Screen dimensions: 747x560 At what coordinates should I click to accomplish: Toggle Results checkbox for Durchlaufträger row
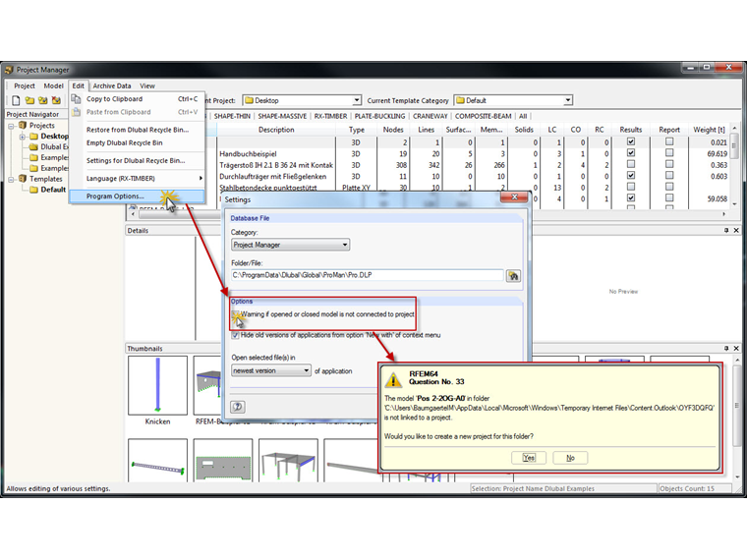[x=631, y=176]
